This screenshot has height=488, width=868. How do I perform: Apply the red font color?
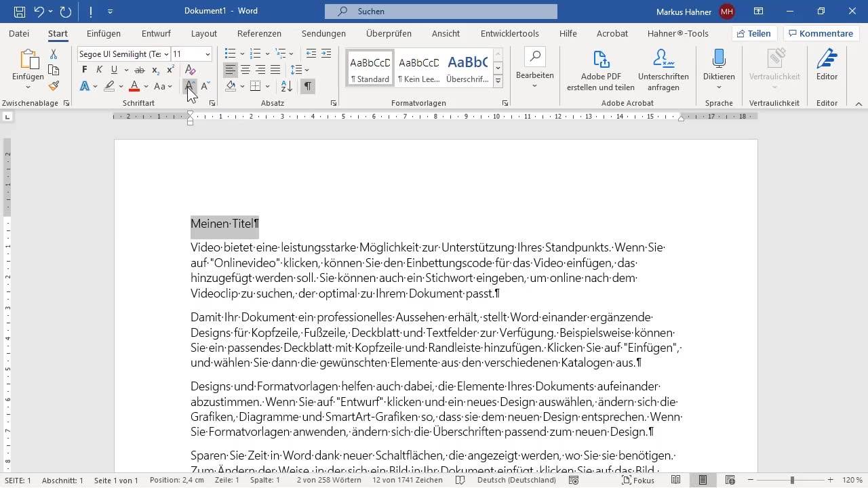[x=134, y=86]
